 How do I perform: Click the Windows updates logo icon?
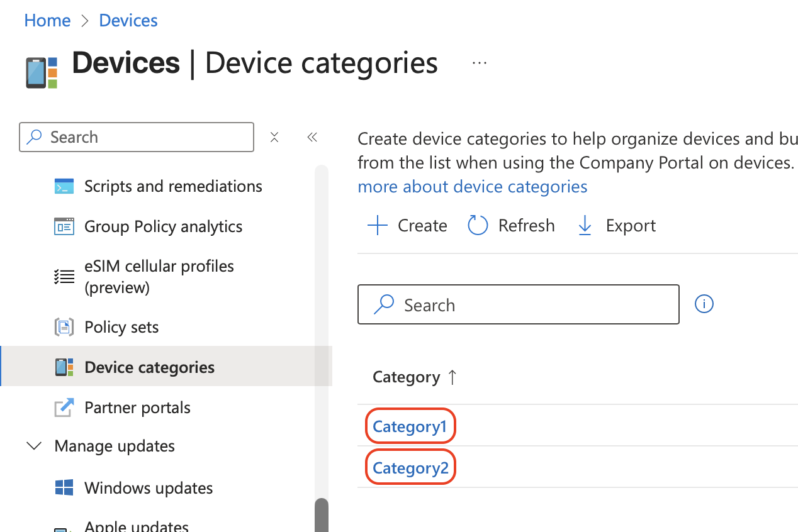[x=64, y=488]
